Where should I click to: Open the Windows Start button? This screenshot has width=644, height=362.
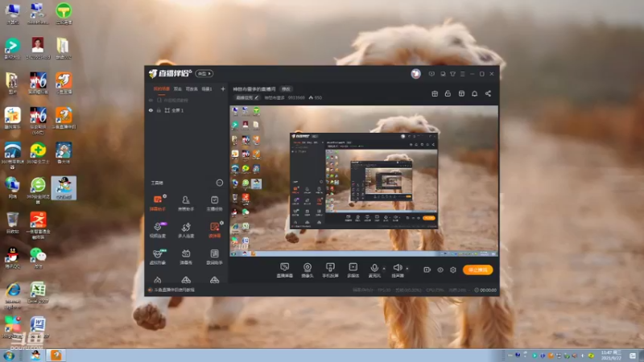(x=9, y=356)
